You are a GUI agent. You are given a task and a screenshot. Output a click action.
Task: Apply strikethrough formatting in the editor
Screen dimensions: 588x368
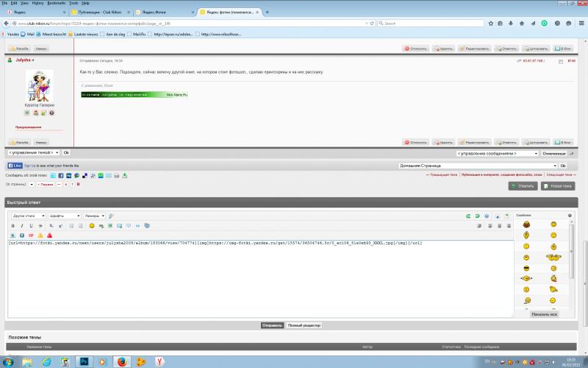point(40,226)
